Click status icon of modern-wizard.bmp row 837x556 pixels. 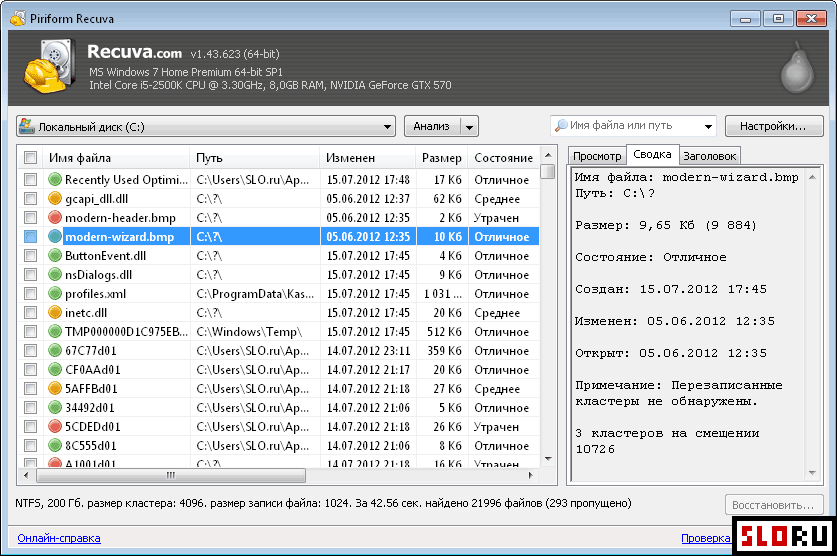point(55,236)
